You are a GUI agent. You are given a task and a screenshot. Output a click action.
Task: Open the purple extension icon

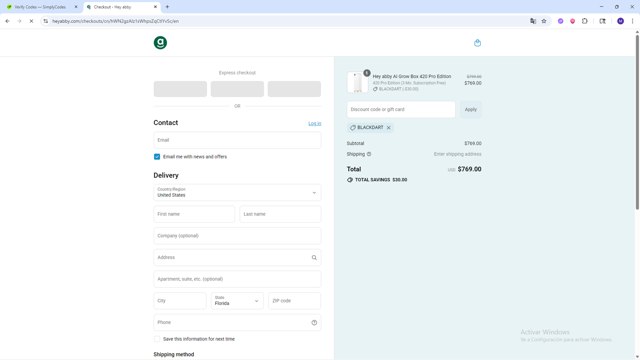(560, 21)
